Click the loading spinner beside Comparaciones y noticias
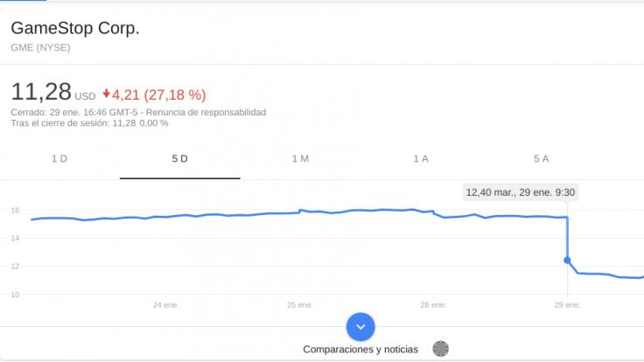The width and height of the screenshot is (644, 362). [x=441, y=349]
